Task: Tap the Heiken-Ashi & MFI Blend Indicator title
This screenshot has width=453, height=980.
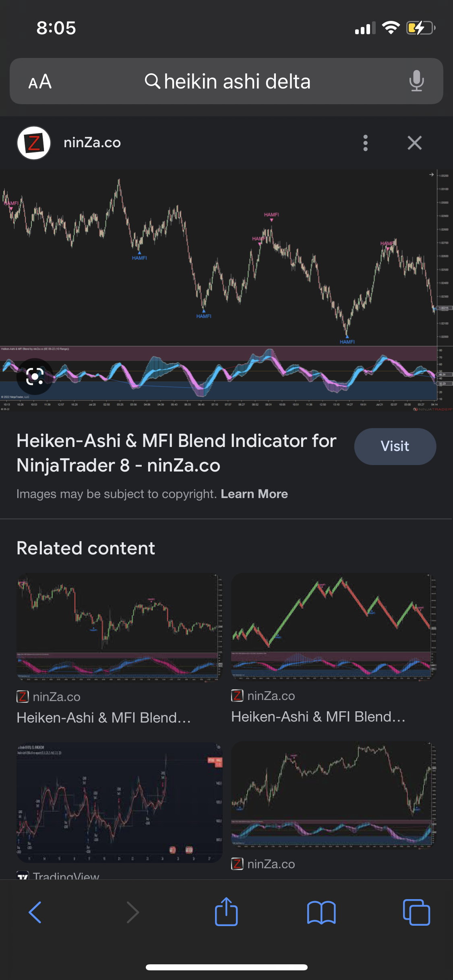Action: (x=176, y=453)
